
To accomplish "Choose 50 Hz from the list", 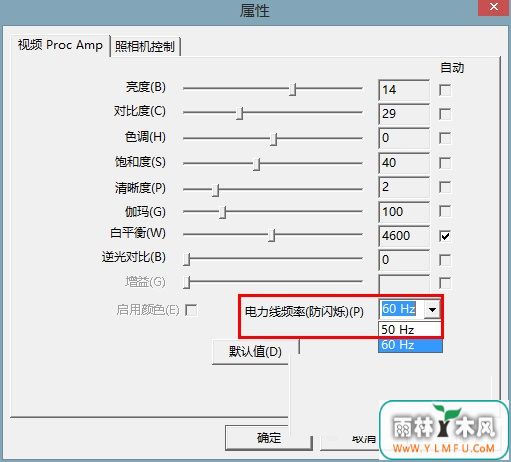I will 410,329.
